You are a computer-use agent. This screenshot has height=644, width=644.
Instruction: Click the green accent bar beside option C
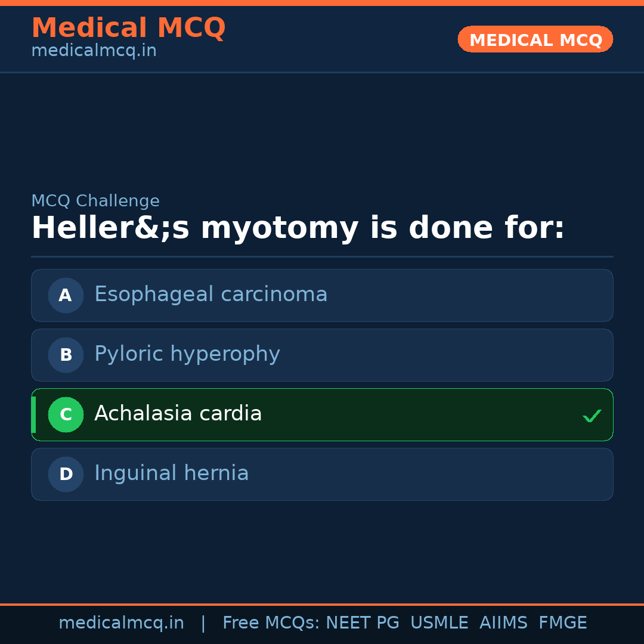33,414
